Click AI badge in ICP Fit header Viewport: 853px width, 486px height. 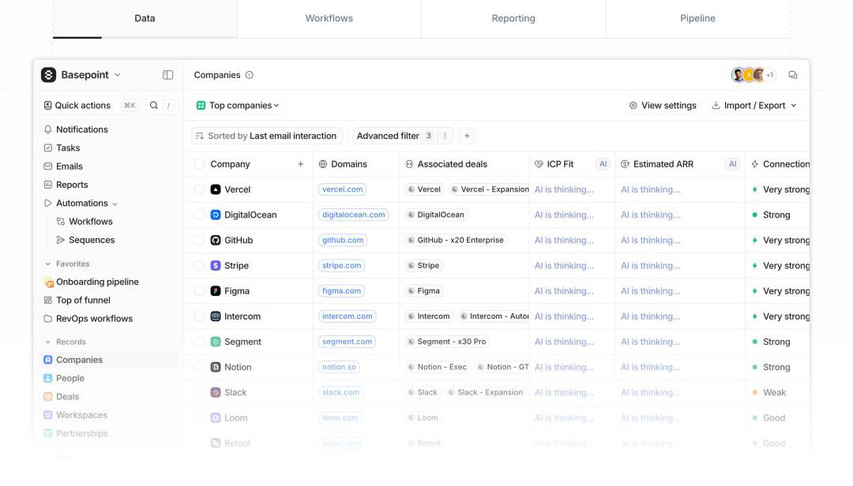tap(603, 164)
